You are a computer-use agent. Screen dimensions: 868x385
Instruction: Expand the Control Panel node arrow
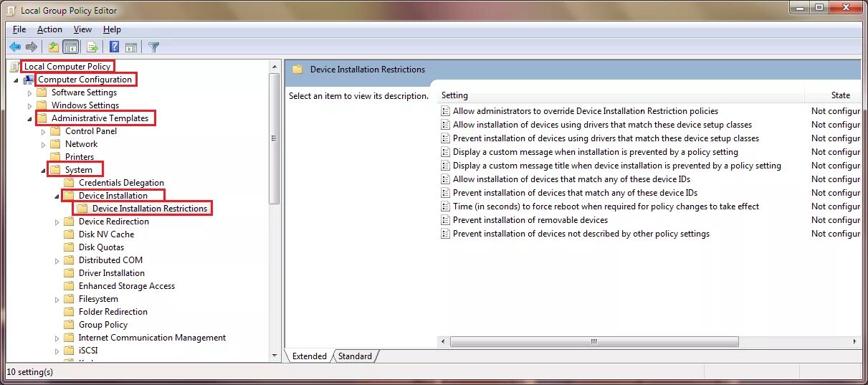coord(43,131)
